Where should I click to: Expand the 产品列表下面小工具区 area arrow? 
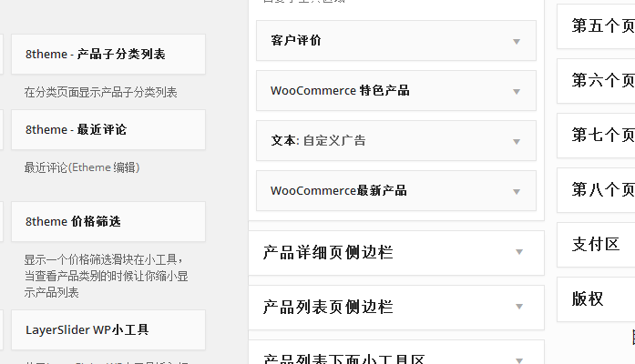519,359
